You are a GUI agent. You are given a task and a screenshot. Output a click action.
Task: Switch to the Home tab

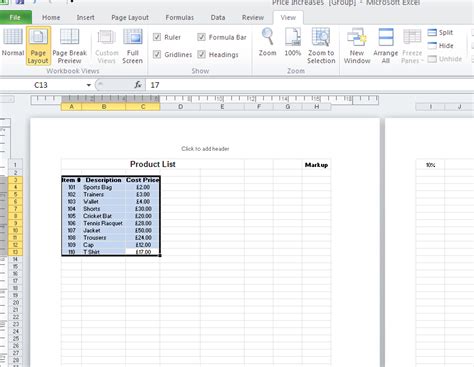tap(51, 17)
